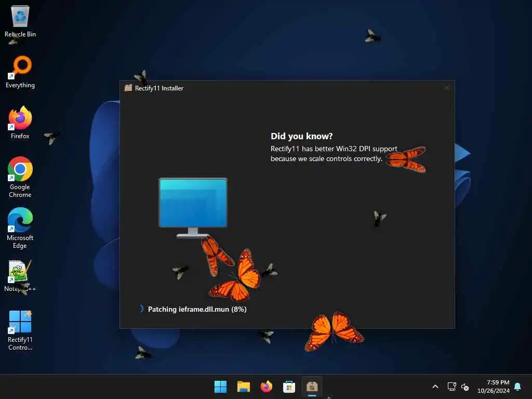Open the Microsoft Edge desktop shortcut
The width and height of the screenshot is (532, 399).
pos(20,228)
